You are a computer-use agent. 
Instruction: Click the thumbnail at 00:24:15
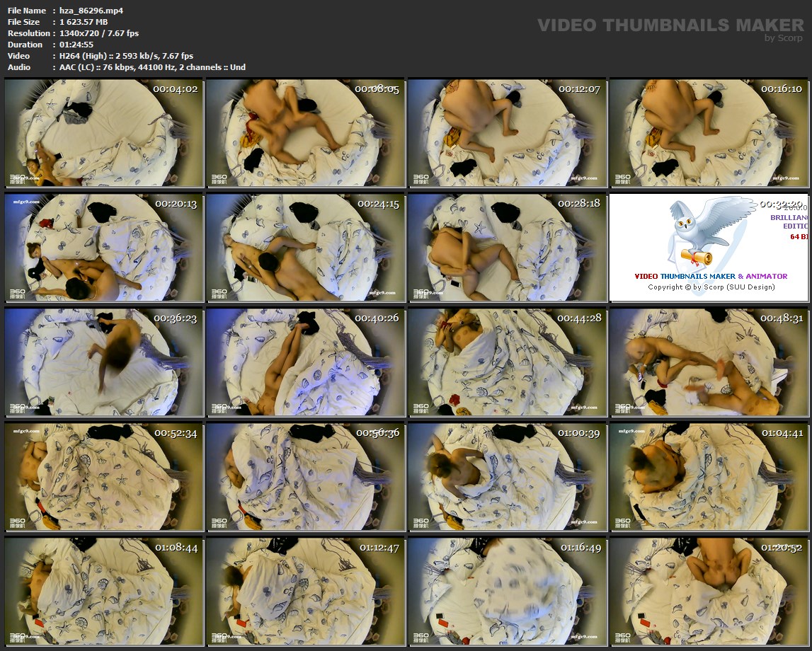point(305,247)
